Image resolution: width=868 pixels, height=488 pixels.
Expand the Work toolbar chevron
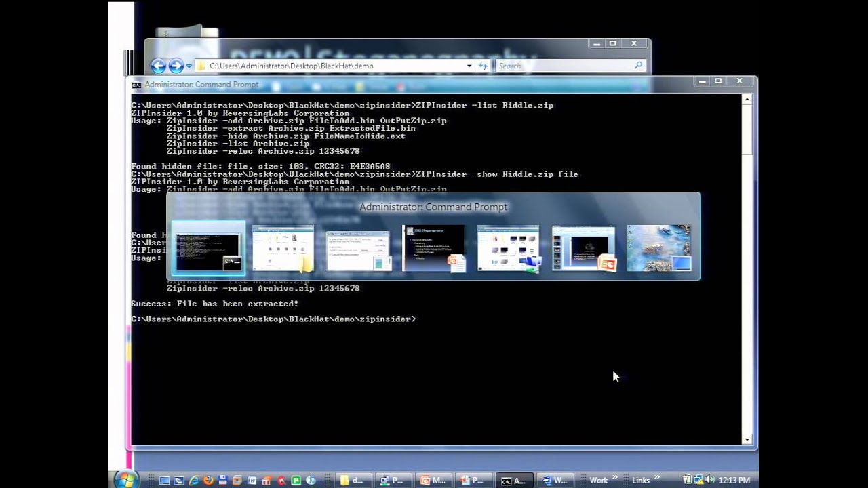point(615,476)
